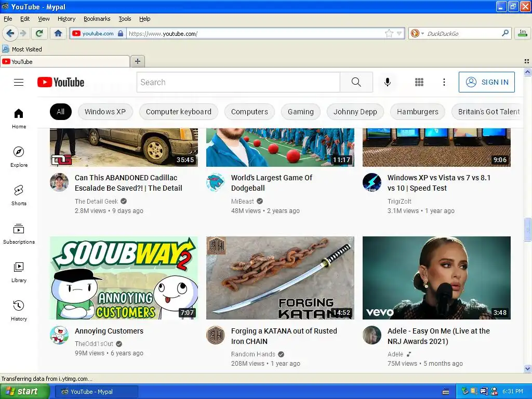Open TheOdd1sOut channel avatar

[x=59, y=335]
